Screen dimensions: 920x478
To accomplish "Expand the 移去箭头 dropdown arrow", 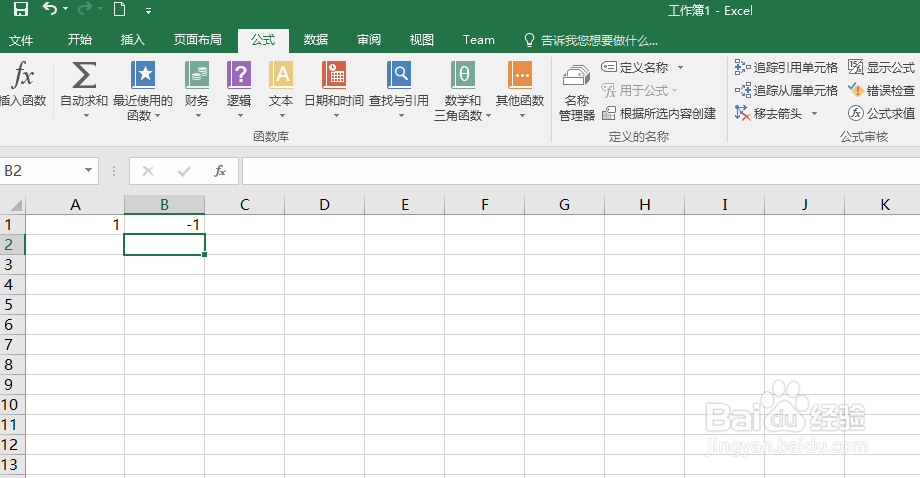I will 814,113.
